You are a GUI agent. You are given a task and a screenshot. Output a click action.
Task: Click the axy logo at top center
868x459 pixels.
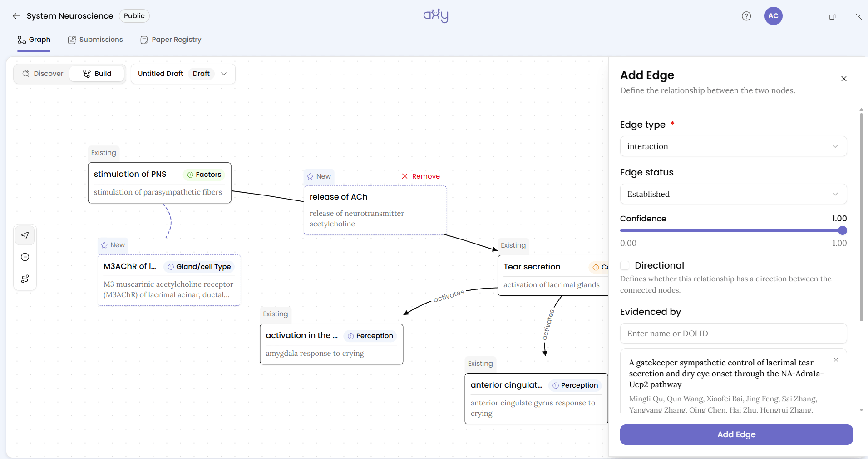point(436,16)
